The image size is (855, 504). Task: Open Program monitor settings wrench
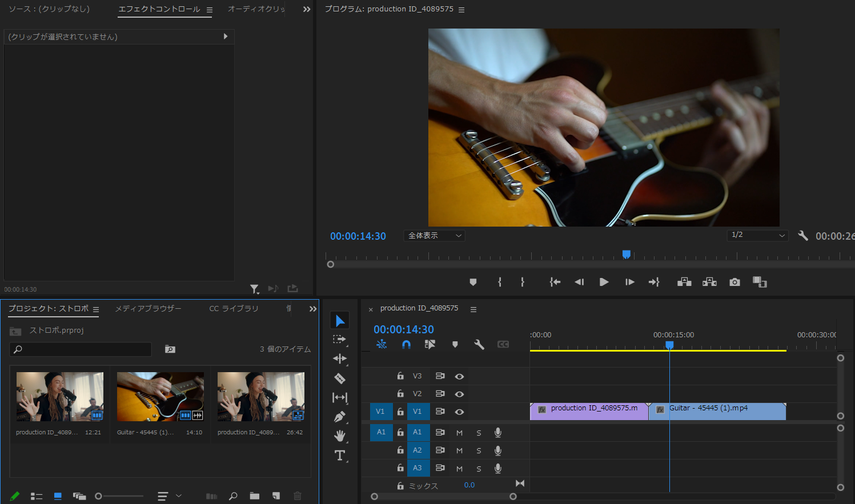click(x=803, y=236)
